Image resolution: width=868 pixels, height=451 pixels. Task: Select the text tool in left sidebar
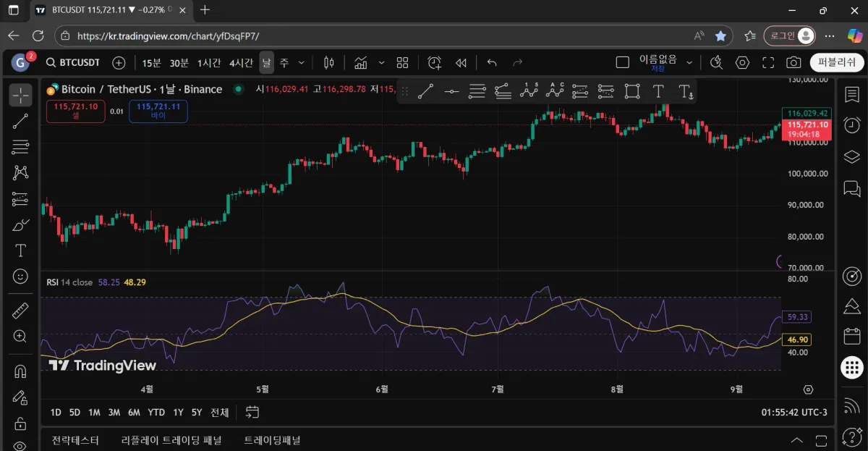click(20, 250)
